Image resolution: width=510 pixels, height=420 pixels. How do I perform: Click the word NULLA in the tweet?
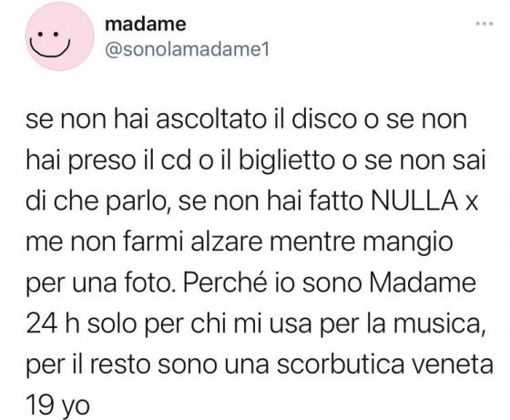coord(414,200)
